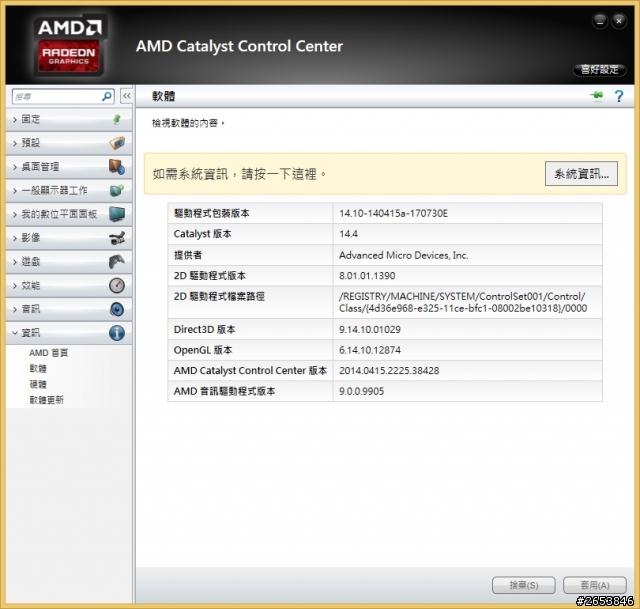Click the search magnifier icon
640x609 pixels.
[x=107, y=96]
